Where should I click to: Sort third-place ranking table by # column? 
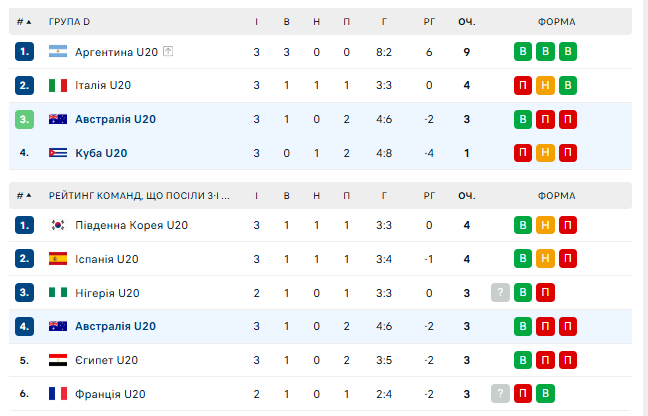pyautogui.click(x=24, y=195)
